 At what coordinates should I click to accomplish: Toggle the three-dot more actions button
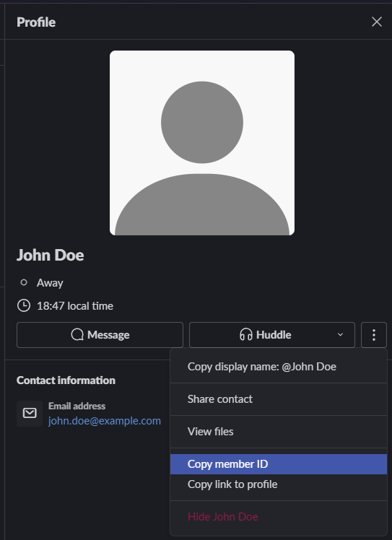[374, 335]
